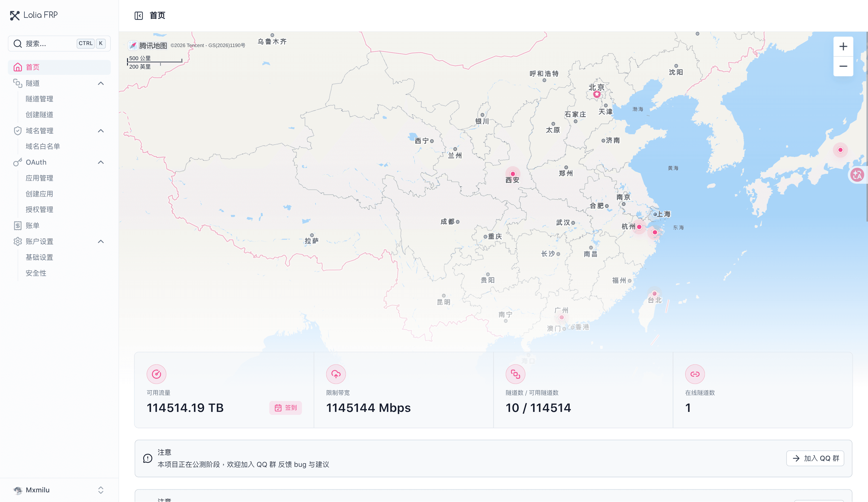
Task: Click the Lolia FRP logo icon
Action: 14,16
